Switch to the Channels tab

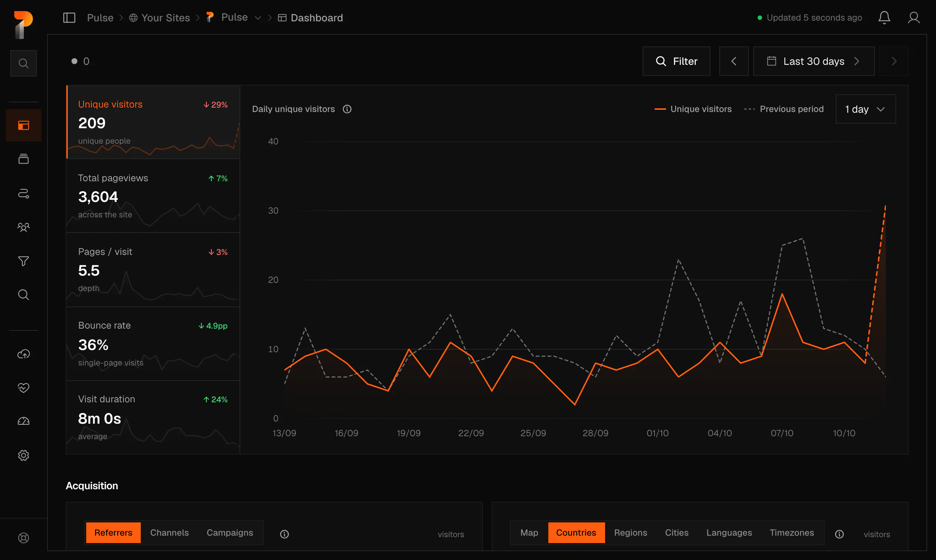point(170,532)
